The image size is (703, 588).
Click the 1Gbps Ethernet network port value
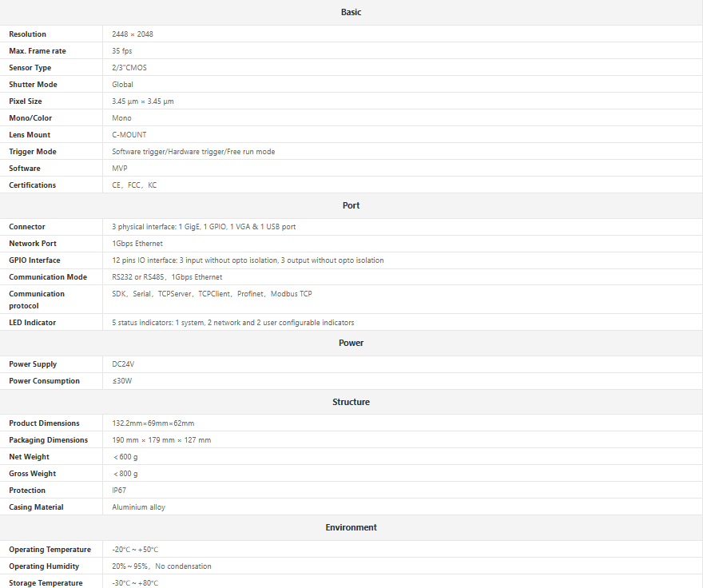(137, 244)
